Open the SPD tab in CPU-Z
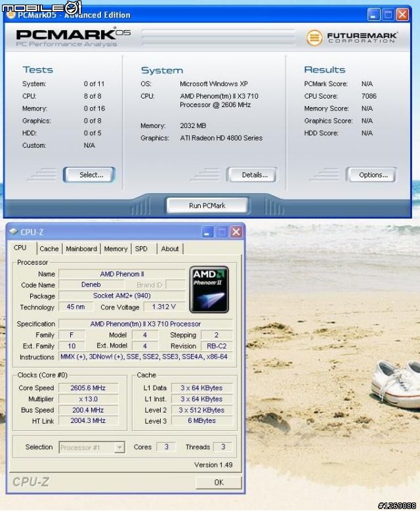This screenshot has height=511, width=420. coord(141,249)
